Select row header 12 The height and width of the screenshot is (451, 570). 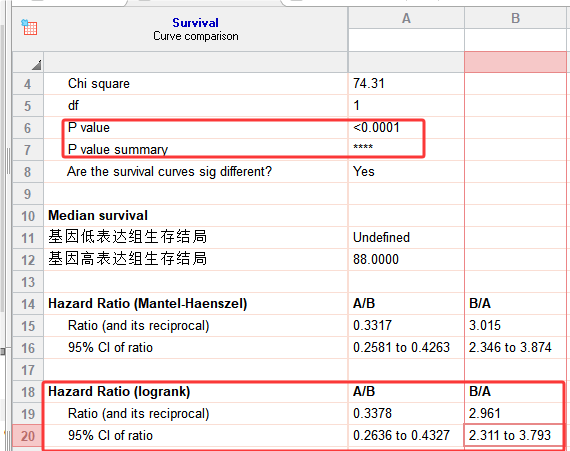point(28,260)
